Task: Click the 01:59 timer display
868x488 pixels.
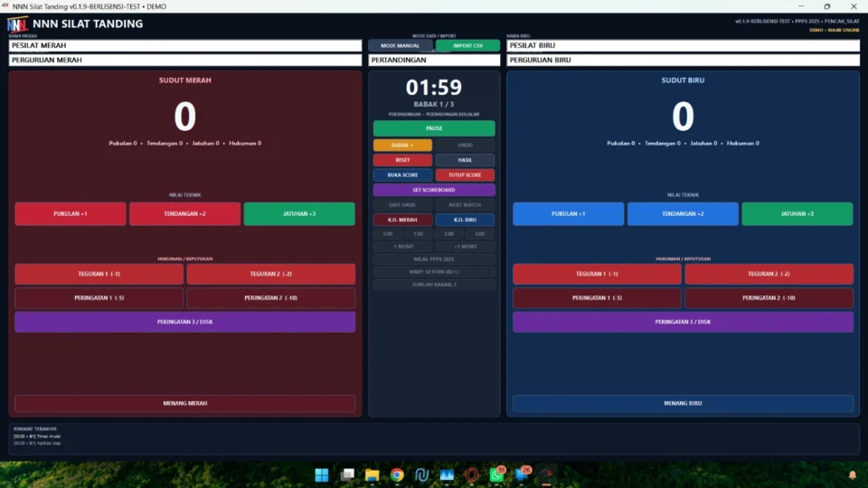Action: pos(434,88)
